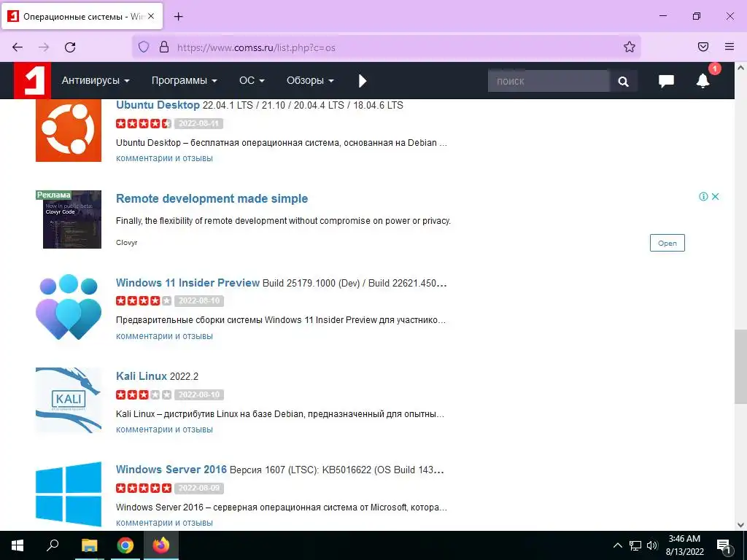Click the ad info icon

coord(703,197)
